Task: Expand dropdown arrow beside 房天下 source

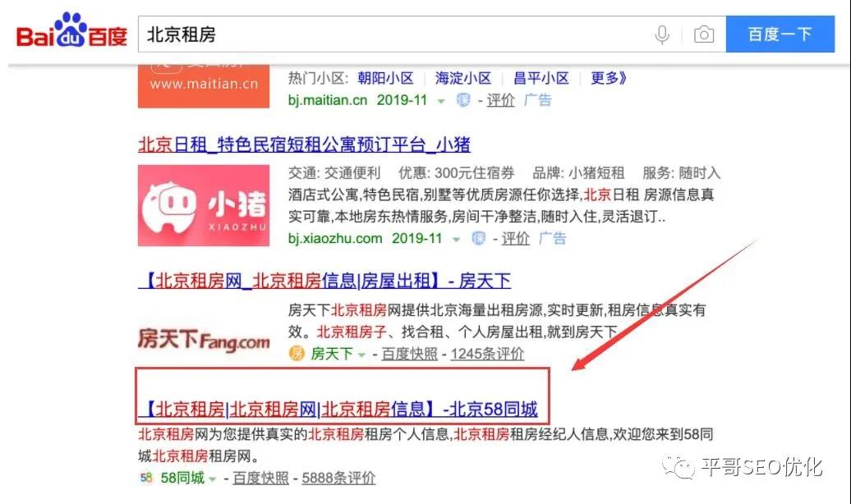Action: [x=361, y=355]
